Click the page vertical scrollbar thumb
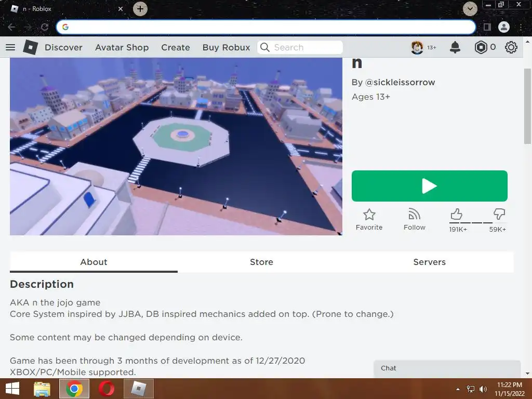 528,106
